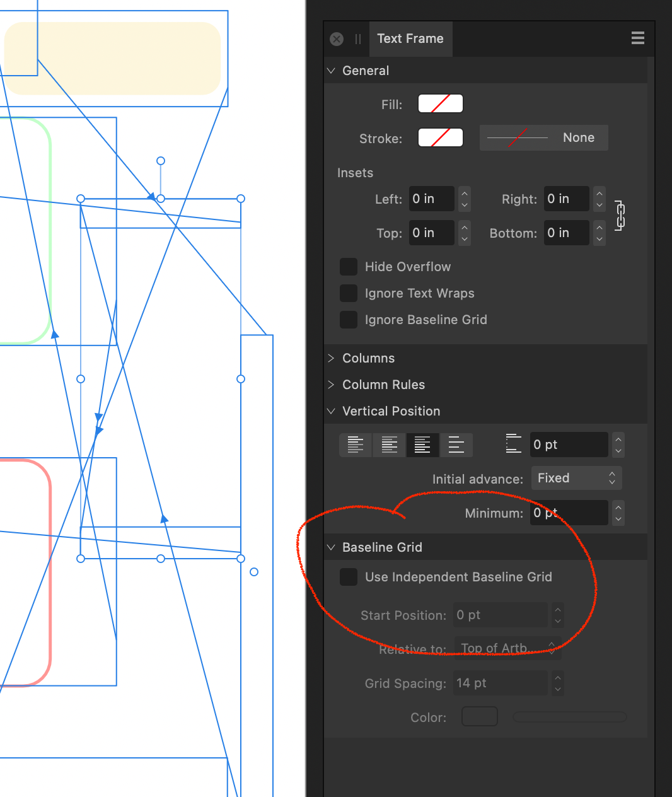Collapse the Vertical Position section

[x=332, y=411]
